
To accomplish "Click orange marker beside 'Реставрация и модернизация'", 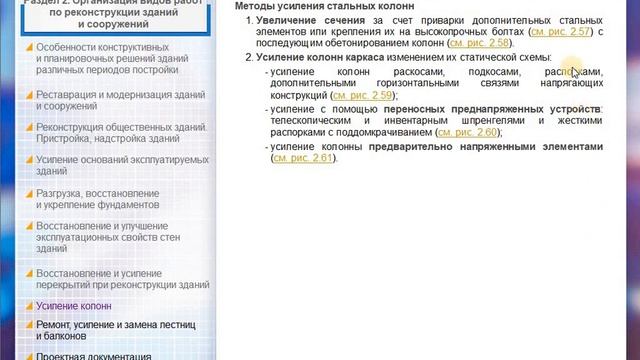I will click(29, 95).
